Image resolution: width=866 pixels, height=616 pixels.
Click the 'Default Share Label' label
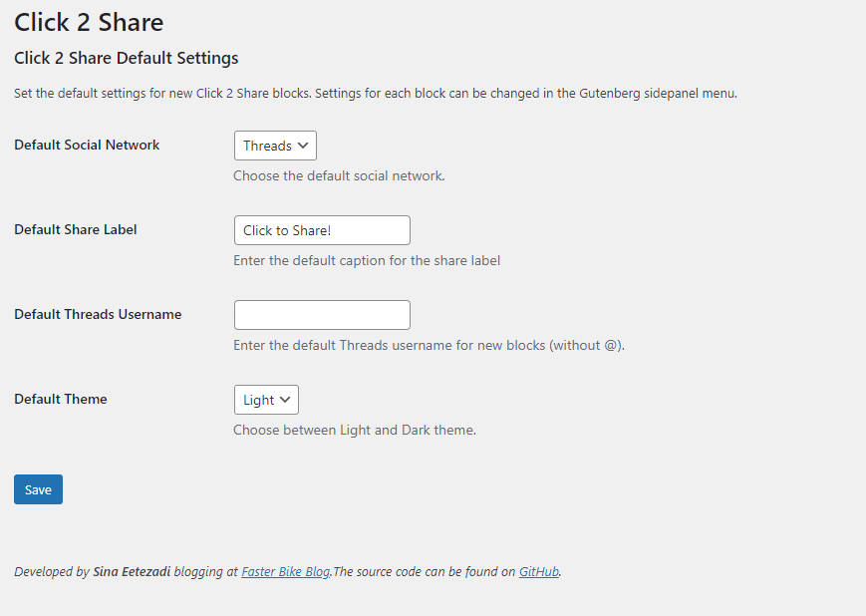(76, 230)
